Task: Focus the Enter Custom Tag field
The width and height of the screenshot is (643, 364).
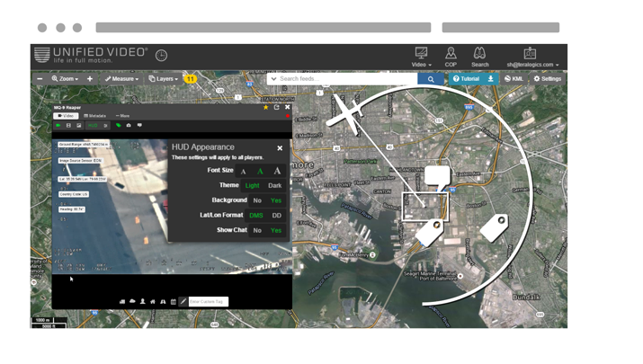Action: click(209, 302)
